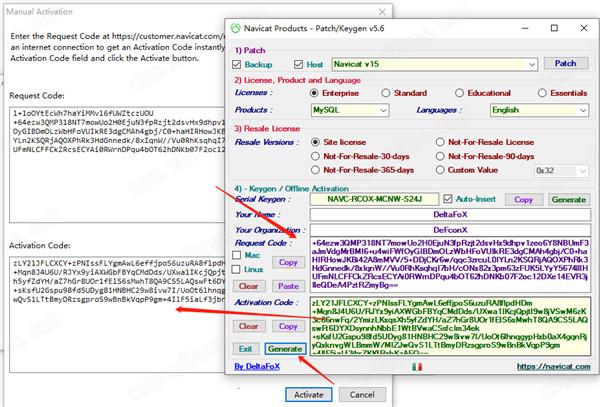
Task: Click the '1) Patch' section heading
Action: 250,50
